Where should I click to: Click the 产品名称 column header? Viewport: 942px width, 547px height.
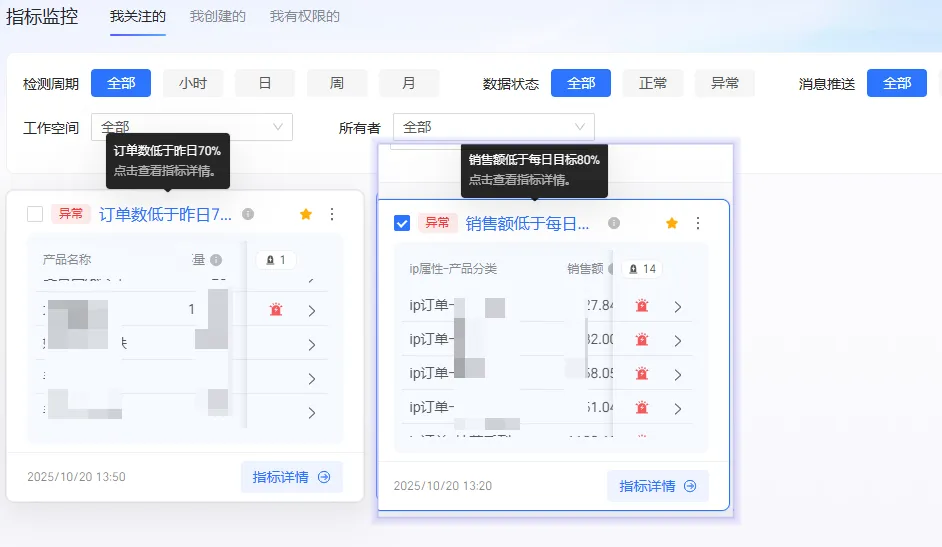click(67, 259)
